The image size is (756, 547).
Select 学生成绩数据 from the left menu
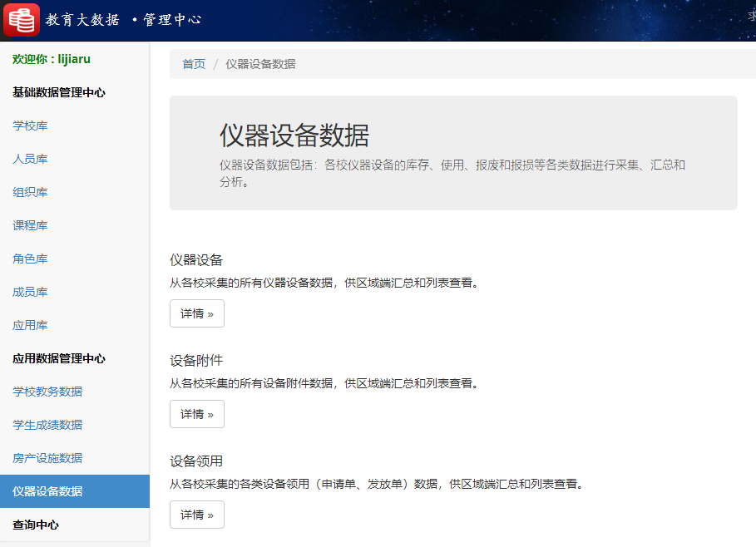click(38, 425)
